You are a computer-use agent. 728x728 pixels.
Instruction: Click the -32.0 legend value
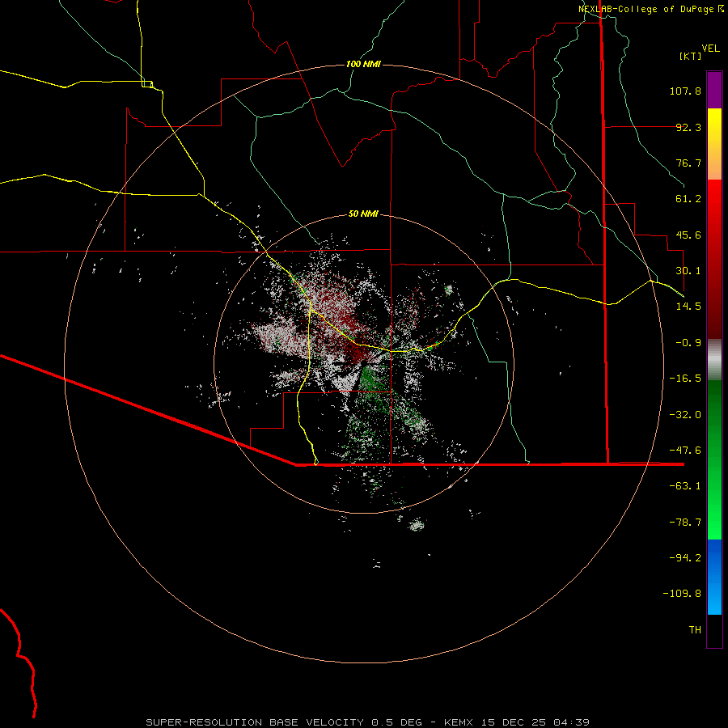click(x=685, y=415)
